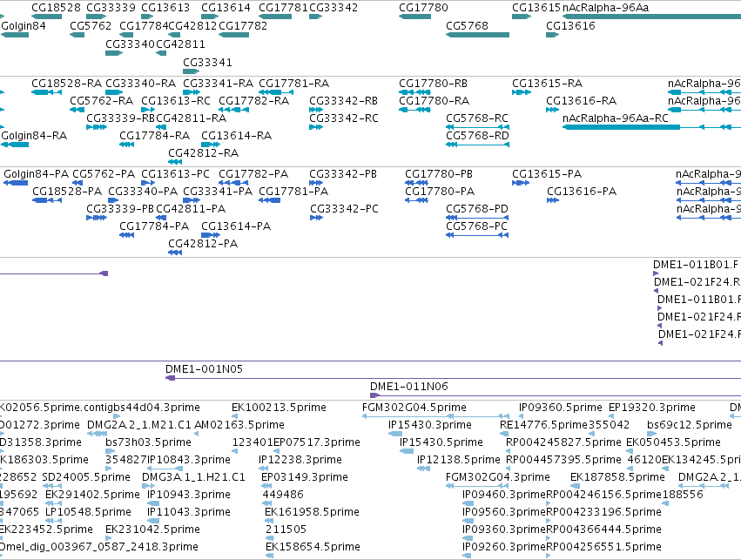Image resolution: width=741 pixels, height=560 pixels.
Task: Click transcript CG13616-RA
Action: point(552,110)
